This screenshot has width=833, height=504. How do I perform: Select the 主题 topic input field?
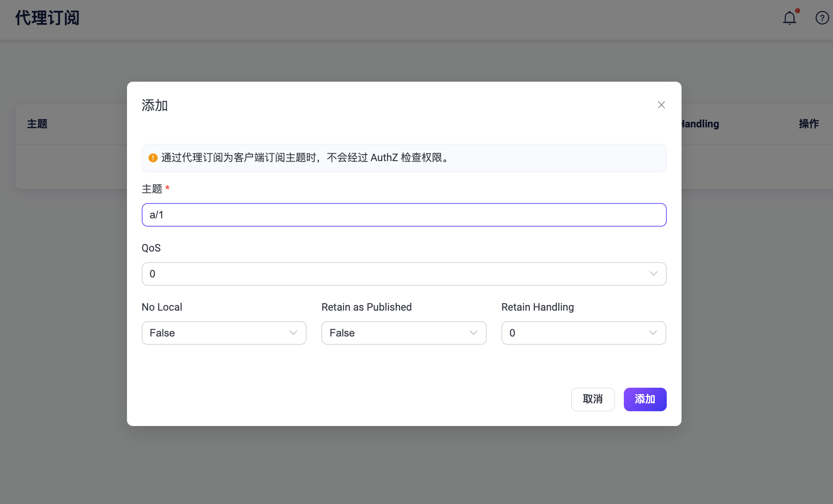click(404, 215)
